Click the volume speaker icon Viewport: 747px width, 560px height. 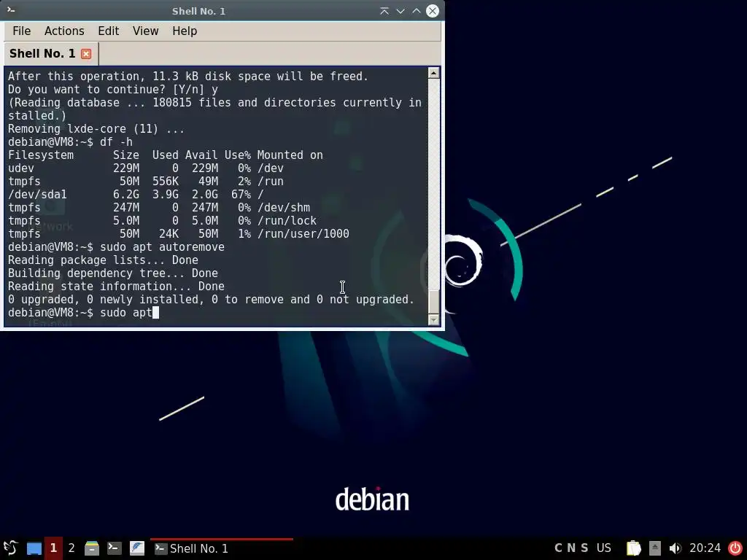(x=675, y=548)
